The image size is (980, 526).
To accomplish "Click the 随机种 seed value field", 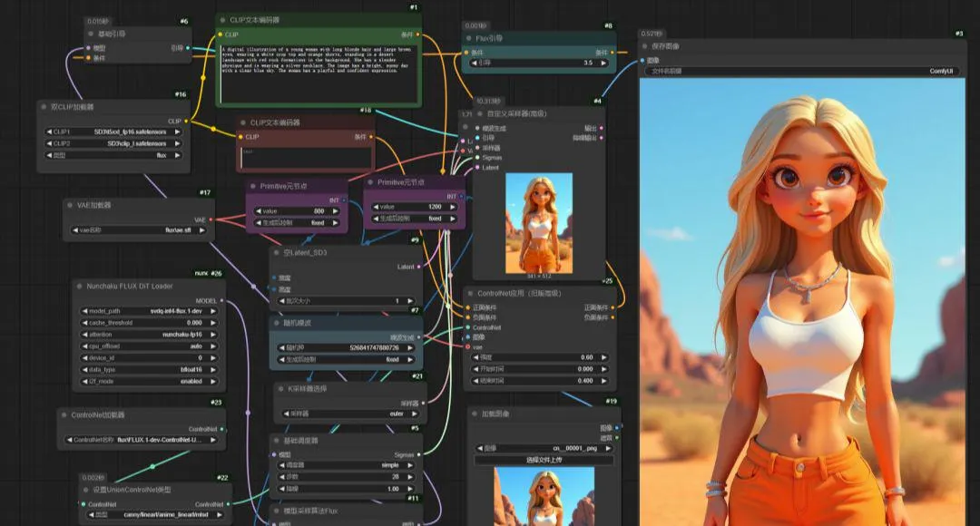I will point(346,347).
